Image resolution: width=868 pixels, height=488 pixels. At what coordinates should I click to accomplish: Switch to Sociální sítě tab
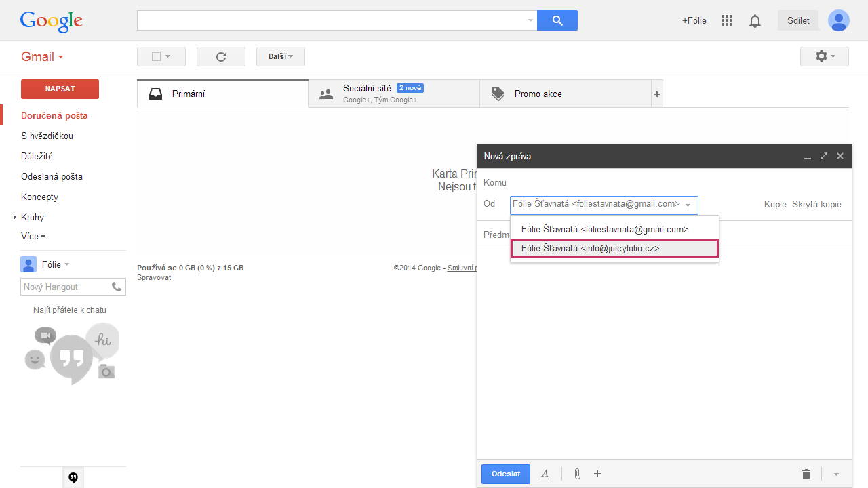tap(394, 94)
